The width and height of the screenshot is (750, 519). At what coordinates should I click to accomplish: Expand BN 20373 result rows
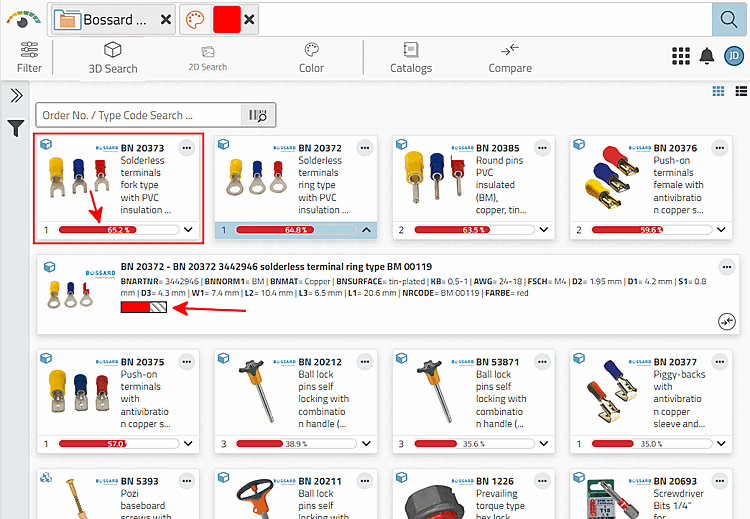click(x=188, y=230)
